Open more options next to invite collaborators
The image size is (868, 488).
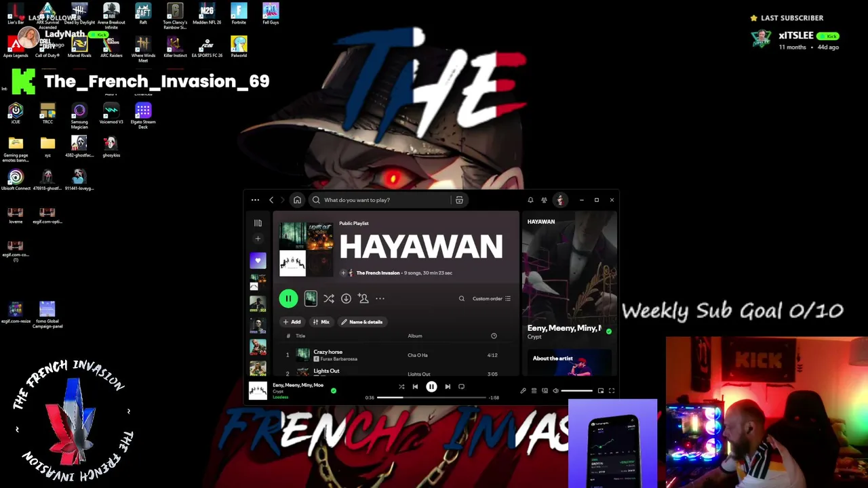(x=380, y=298)
